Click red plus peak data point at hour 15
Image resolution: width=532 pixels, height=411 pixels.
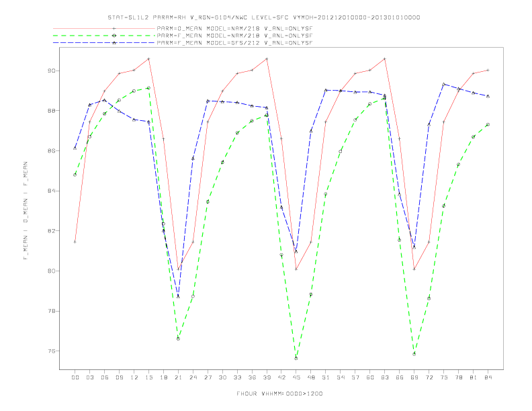coord(148,59)
